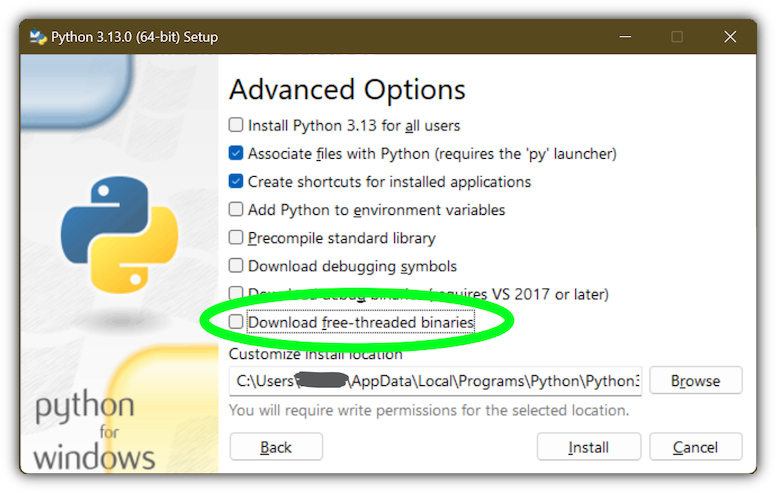
Task: Check Precompile standard library option
Action: [x=236, y=238]
